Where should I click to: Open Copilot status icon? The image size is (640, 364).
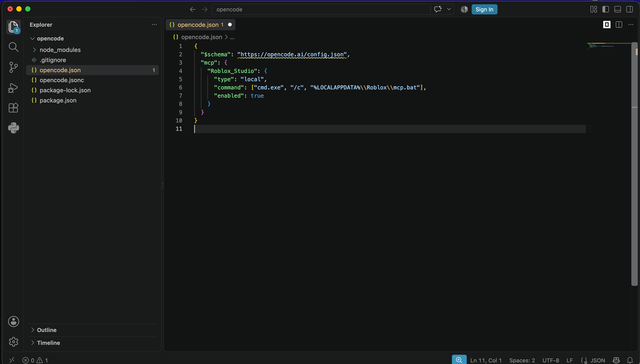[x=616, y=360]
